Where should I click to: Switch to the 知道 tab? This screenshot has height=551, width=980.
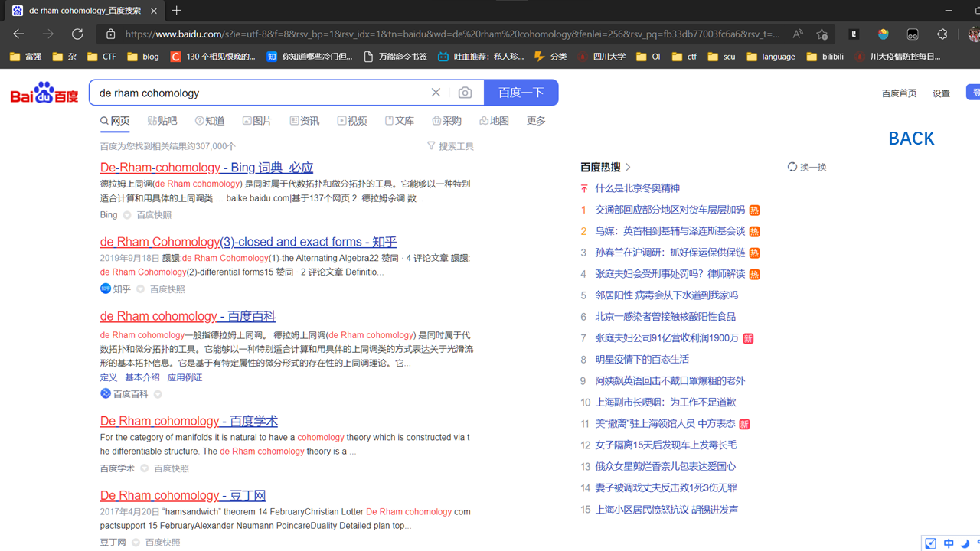pyautogui.click(x=210, y=121)
